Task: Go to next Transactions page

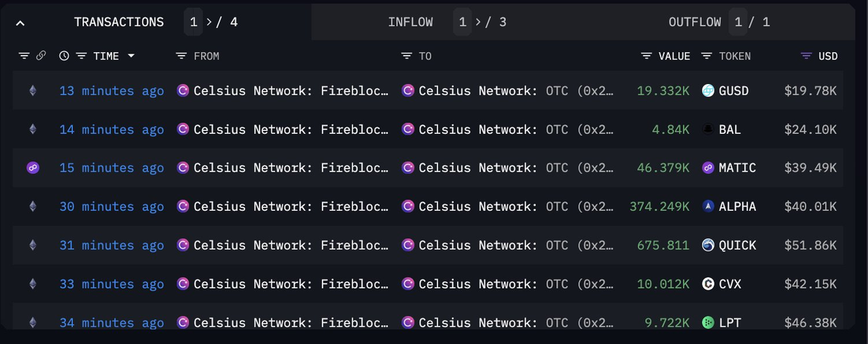Action: pos(210,22)
